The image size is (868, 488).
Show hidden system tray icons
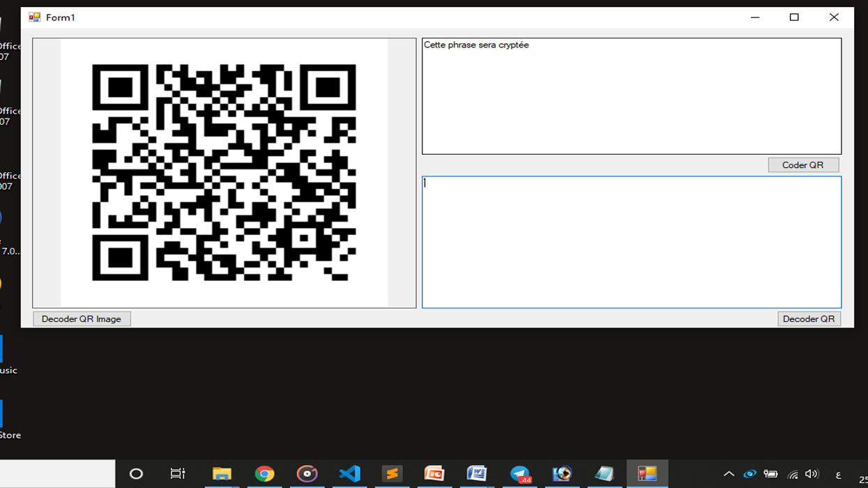729,474
